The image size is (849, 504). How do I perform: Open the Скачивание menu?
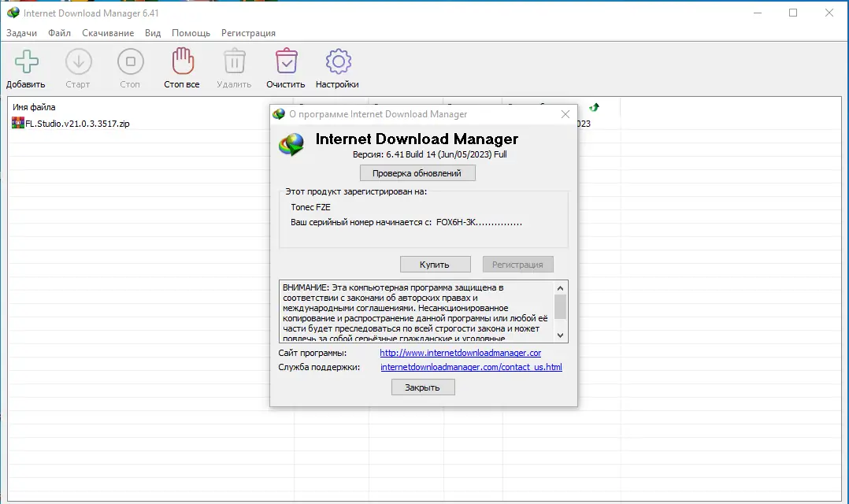click(x=108, y=33)
